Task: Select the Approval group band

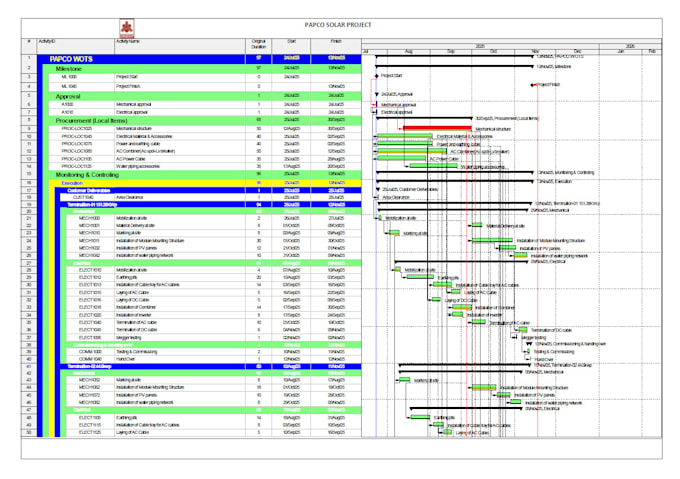Action: (202, 96)
